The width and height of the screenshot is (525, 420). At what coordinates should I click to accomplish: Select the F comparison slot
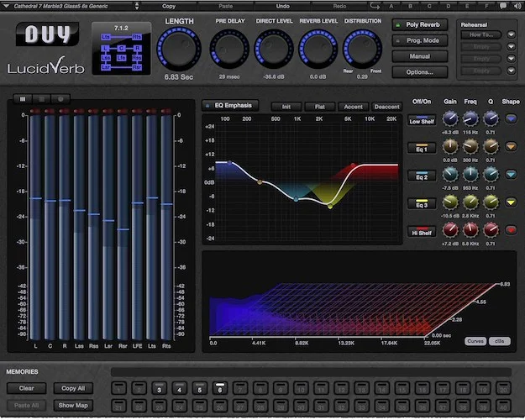[x=486, y=6]
